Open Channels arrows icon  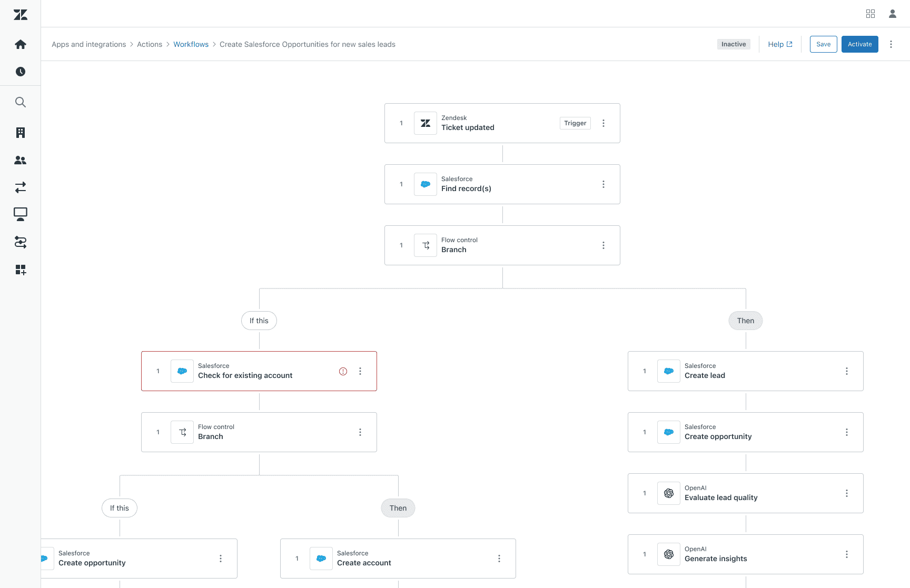click(21, 187)
